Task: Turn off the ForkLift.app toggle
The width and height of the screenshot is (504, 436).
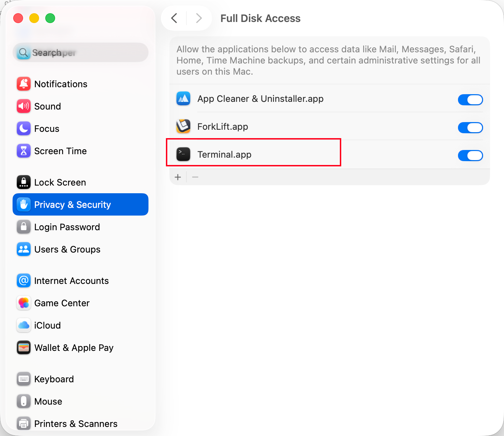Action: coord(470,128)
